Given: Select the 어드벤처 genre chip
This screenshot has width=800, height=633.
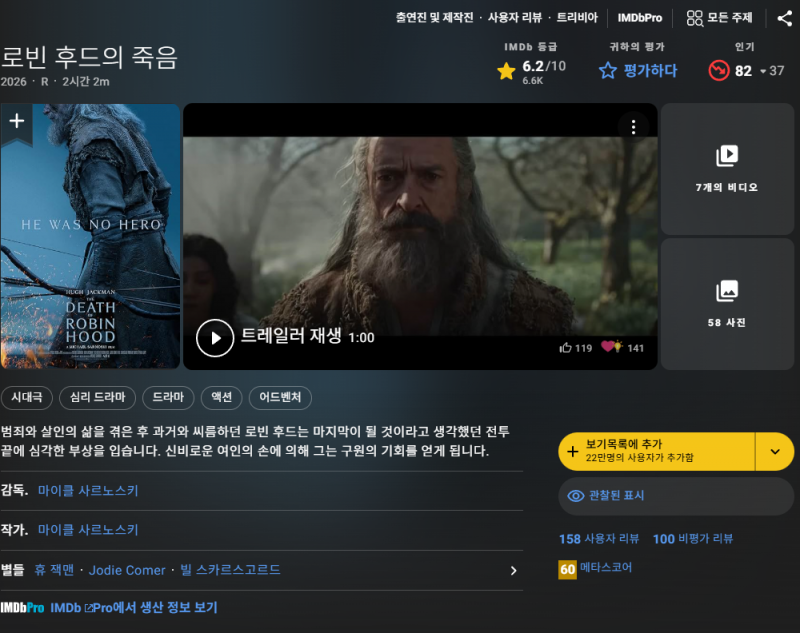Looking at the screenshot, I should coord(280,397).
